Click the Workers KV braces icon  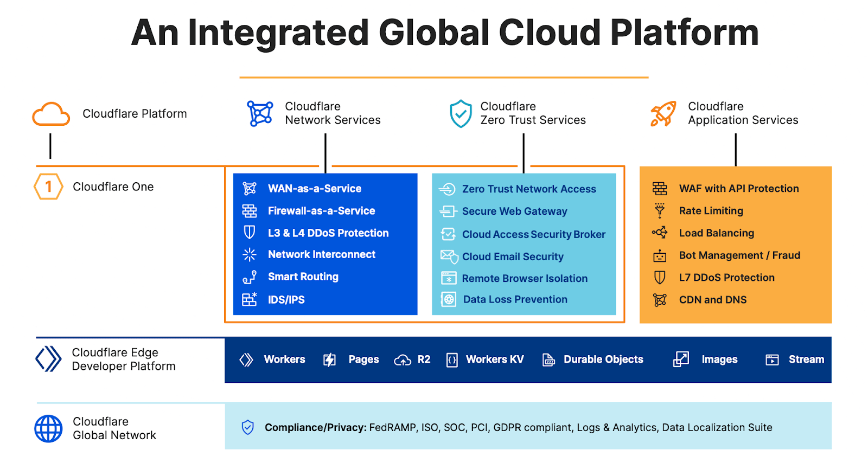[x=452, y=360]
